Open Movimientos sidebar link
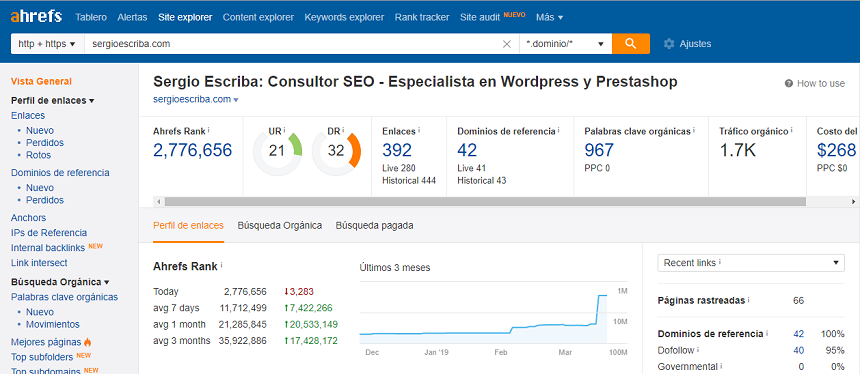 coord(53,324)
